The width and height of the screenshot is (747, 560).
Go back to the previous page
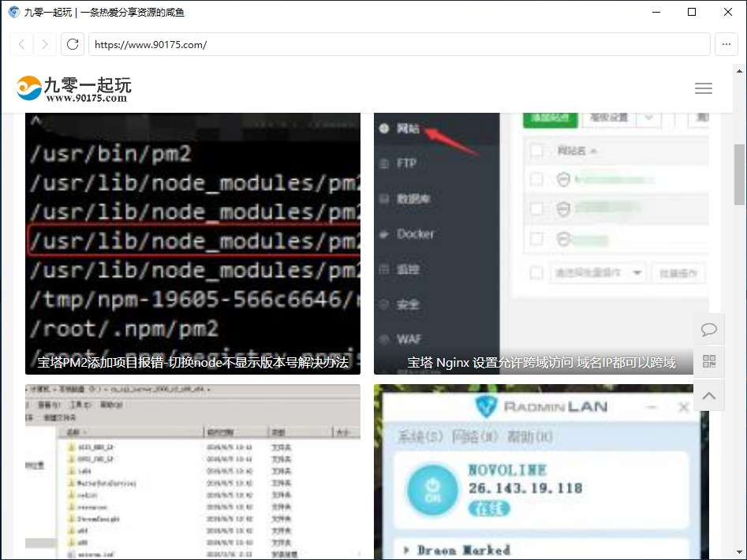(x=21, y=44)
